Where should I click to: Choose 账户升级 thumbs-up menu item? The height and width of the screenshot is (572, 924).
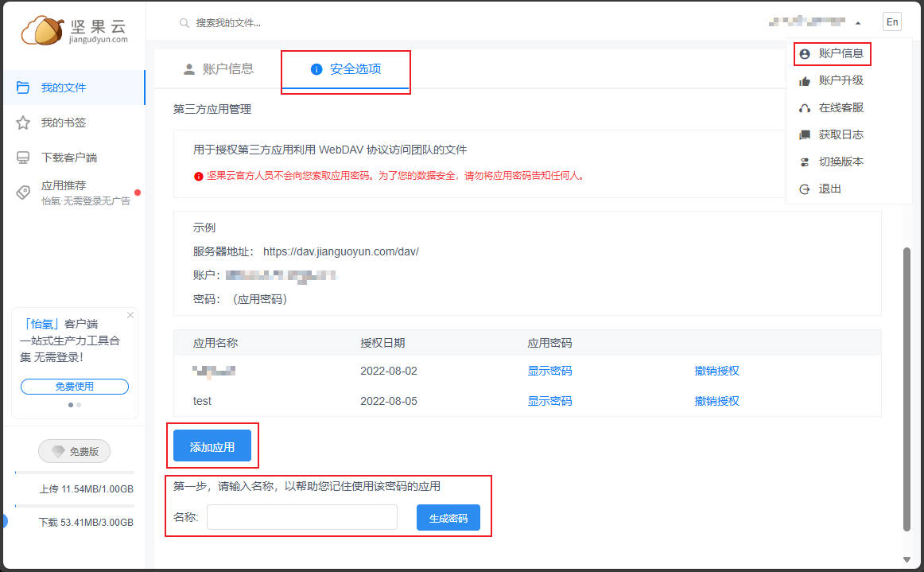click(841, 80)
